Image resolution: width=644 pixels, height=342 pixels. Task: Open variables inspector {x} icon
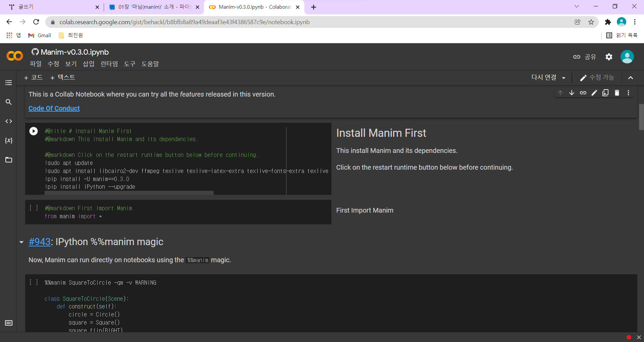(x=9, y=140)
